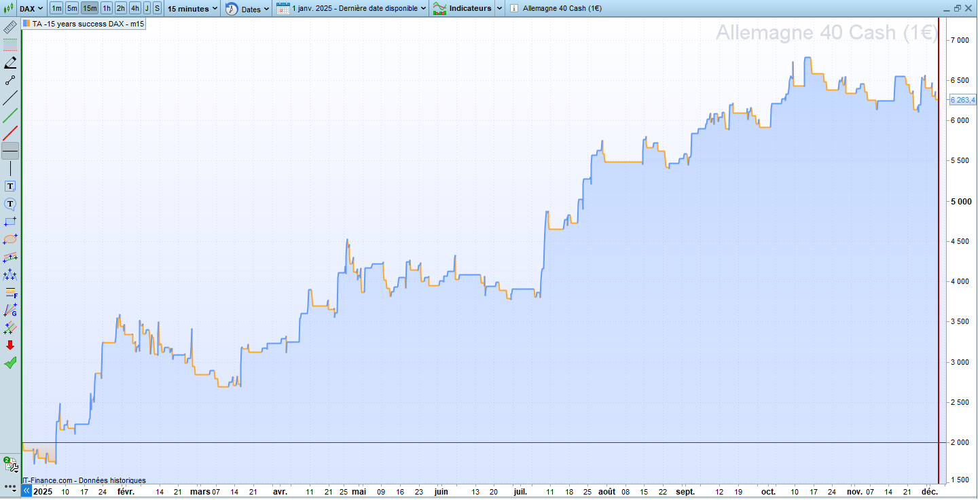Click the red down arrow marker tool
This screenshot has width=980, height=500.
10,345
